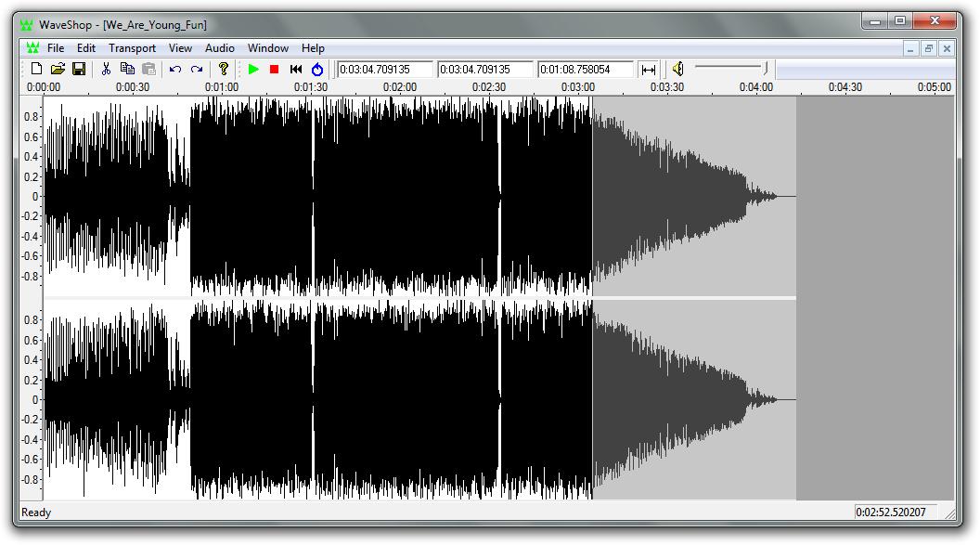
Task: Redo the last undone edit
Action: (x=197, y=69)
